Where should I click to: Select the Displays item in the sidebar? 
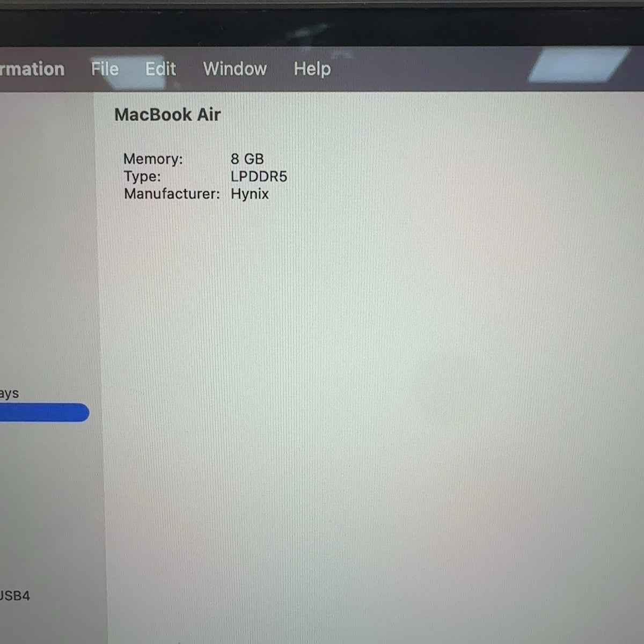tap(9, 393)
